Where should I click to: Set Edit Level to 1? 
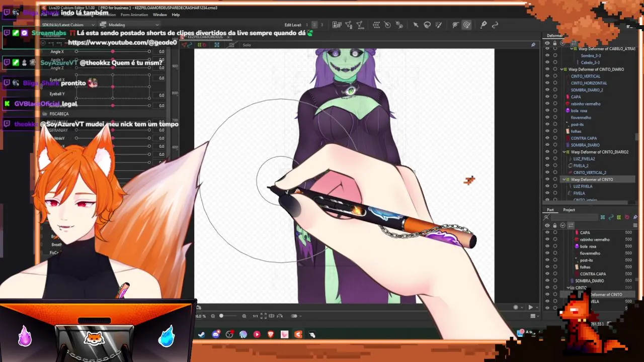(307, 25)
